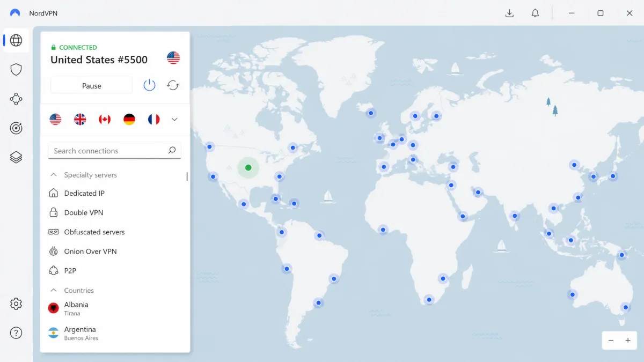Select the Canada flag quick connect

105,119
